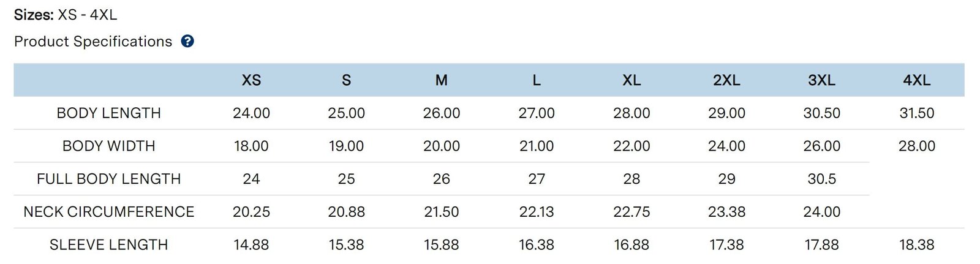The image size is (980, 264).
Task: Click the BODY LENGTH row label
Action: pyautogui.click(x=108, y=113)
